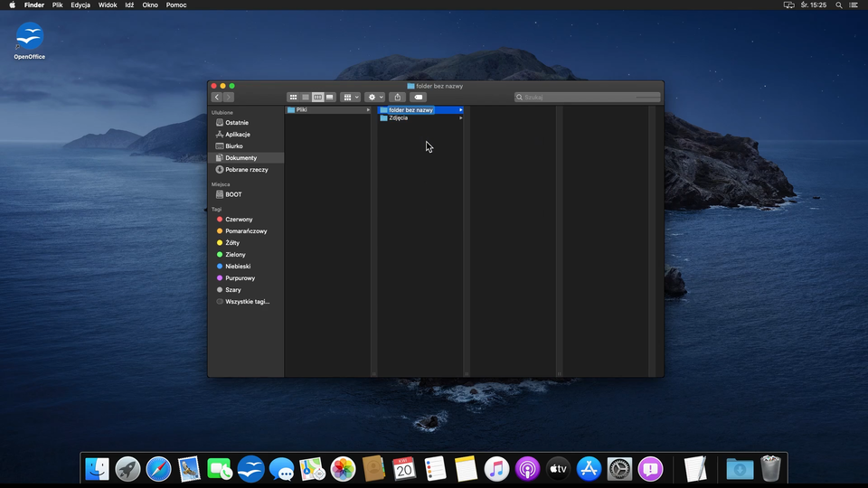Expand the Zdjęcia folder arrow

[x=461, y=118]
